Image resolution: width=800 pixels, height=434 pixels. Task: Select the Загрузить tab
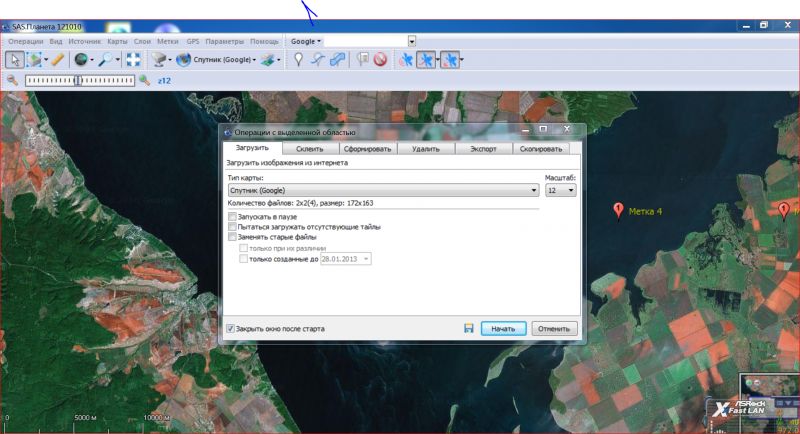[252, 147]
